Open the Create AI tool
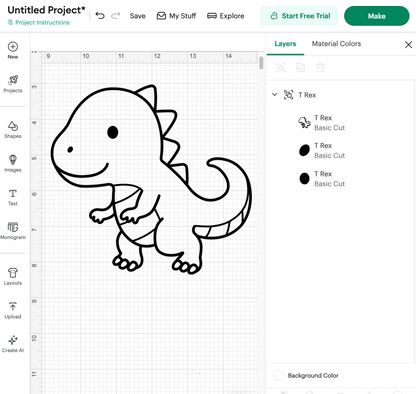 (x=13, y=344)
